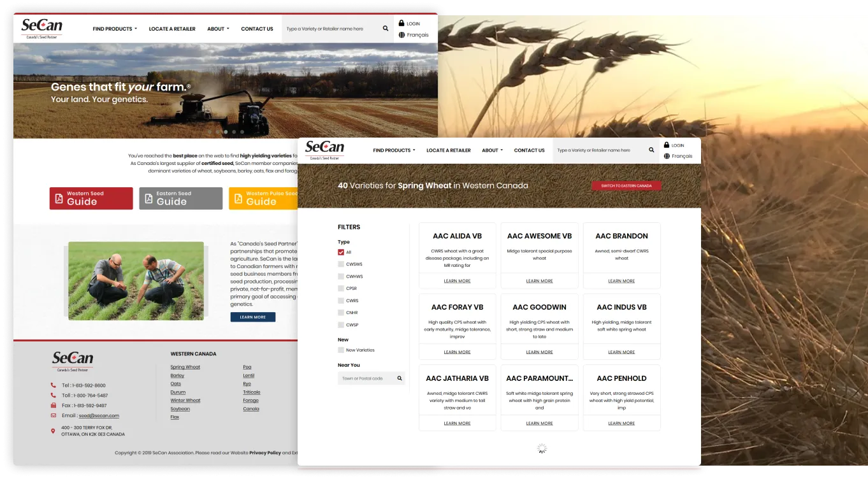Viewport: 868px width, 479px height.
Task: Open the Spring Wheat footer link
Action: coord(185,368)
